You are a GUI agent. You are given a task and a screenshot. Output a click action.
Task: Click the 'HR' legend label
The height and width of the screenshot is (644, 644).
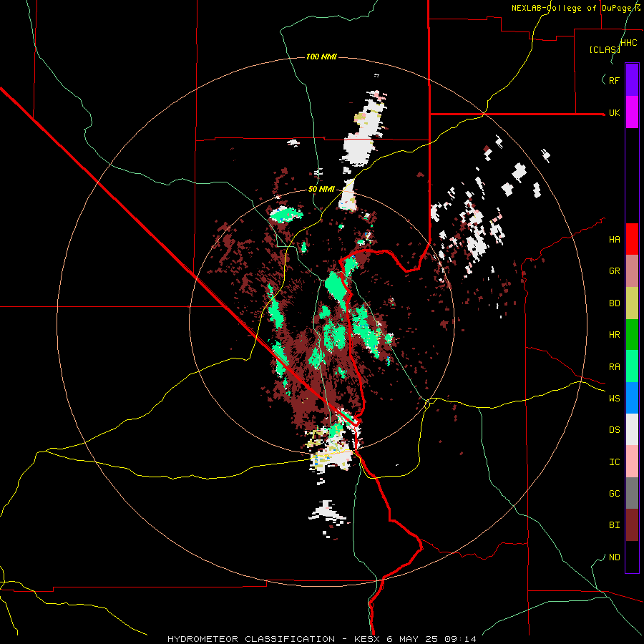[x=614, y=335]
